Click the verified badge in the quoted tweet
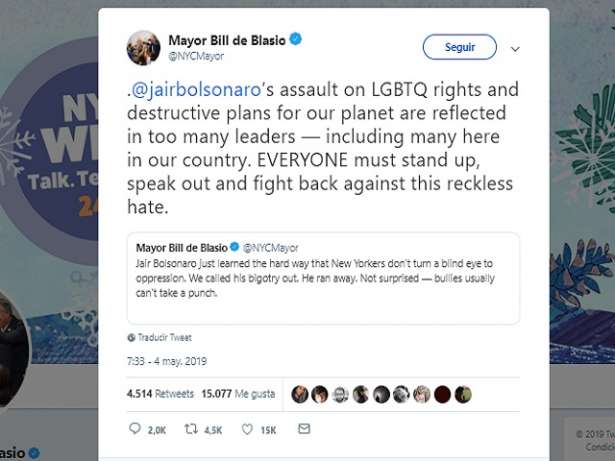 pyautogui.click(x=234, y=247)
